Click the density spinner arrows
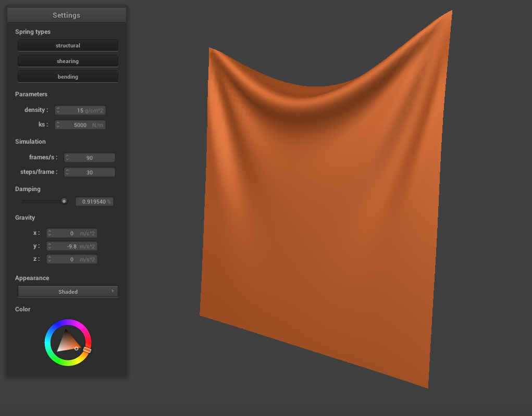 (58, 110)
